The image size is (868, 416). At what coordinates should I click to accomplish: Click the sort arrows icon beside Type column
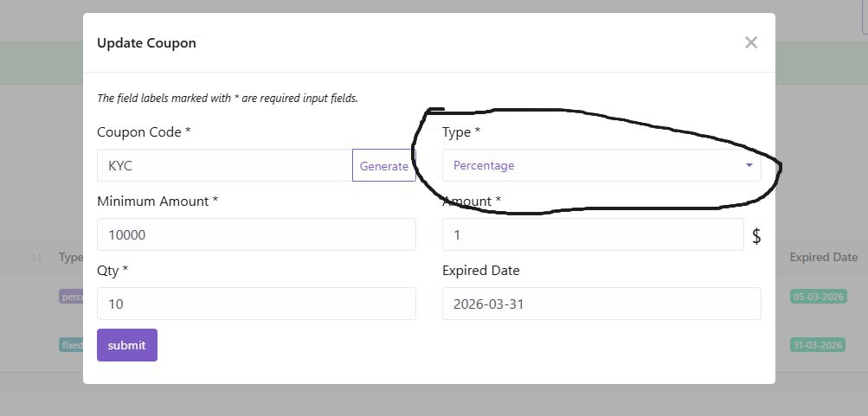(x=37, y=257)
